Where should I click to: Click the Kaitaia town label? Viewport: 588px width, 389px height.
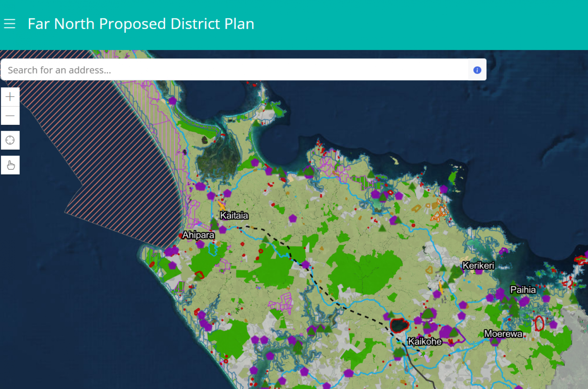[x=234, y=216]
